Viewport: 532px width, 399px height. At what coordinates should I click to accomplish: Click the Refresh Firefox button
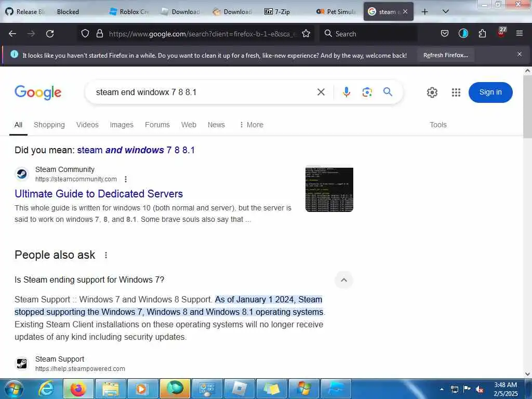445,55
